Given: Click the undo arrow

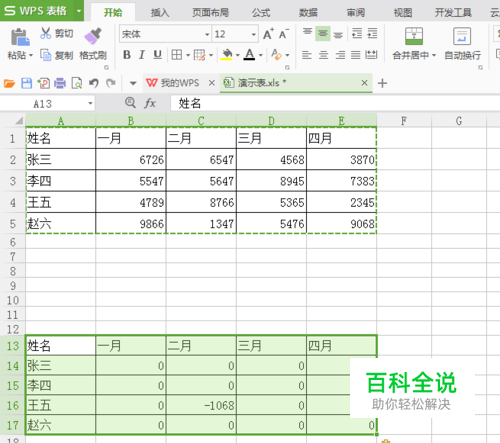Looking at the screenshot, I should 94,83.
